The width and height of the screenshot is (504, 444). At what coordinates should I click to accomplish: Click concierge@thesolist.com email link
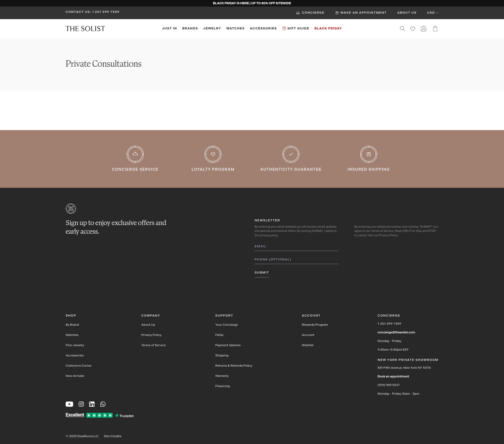coord(396,332)
